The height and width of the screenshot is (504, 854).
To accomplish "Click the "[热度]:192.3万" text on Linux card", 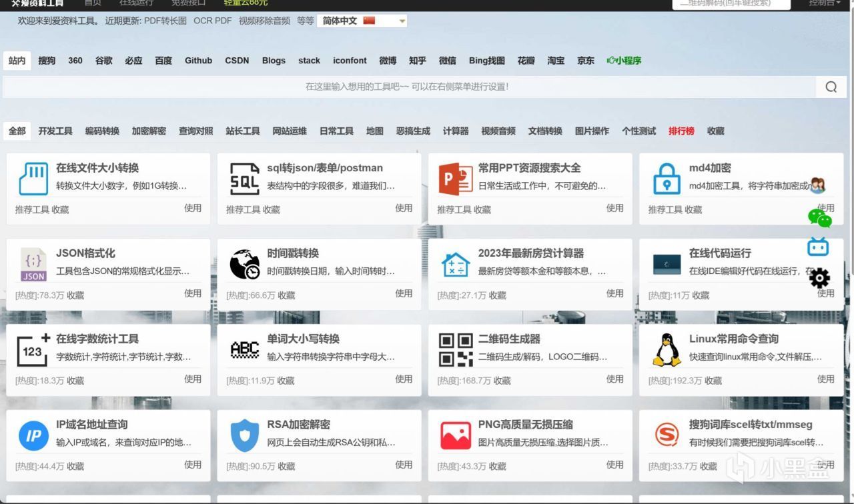I will (675, 381).
